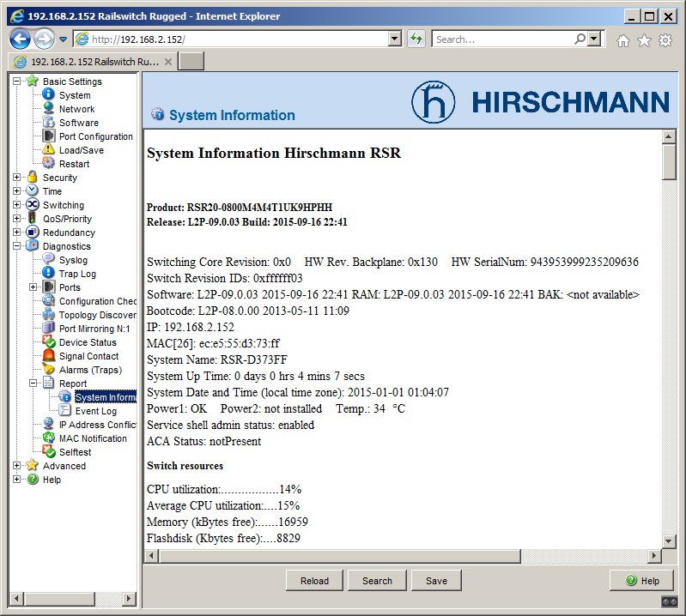Expand the QoS/Priority tree node
The height and width of the screenshot is (616, 686).
(x=16, y=218)
